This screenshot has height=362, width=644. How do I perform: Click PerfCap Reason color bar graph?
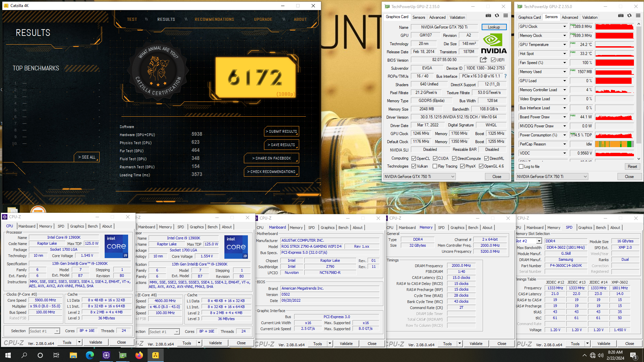coord(614,144)
